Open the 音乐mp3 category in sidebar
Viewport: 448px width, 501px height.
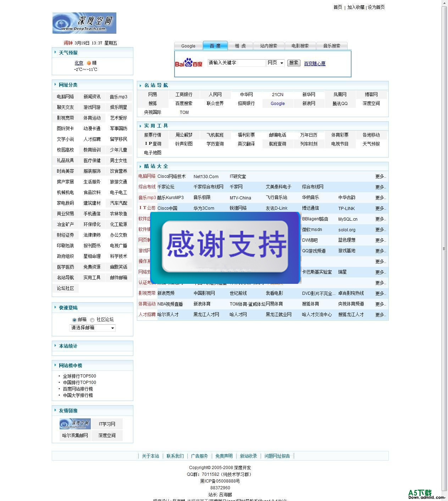tap(118, 97)
